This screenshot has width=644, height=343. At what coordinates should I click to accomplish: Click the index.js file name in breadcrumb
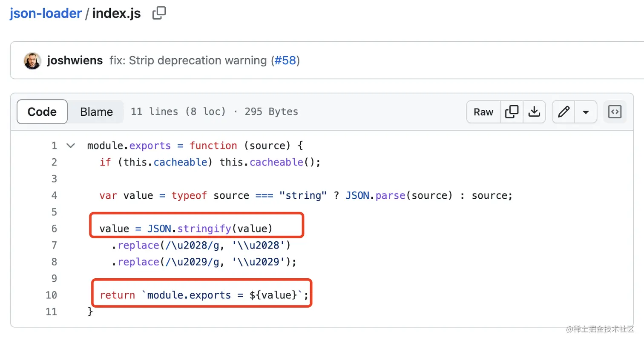tap(116, 14)
